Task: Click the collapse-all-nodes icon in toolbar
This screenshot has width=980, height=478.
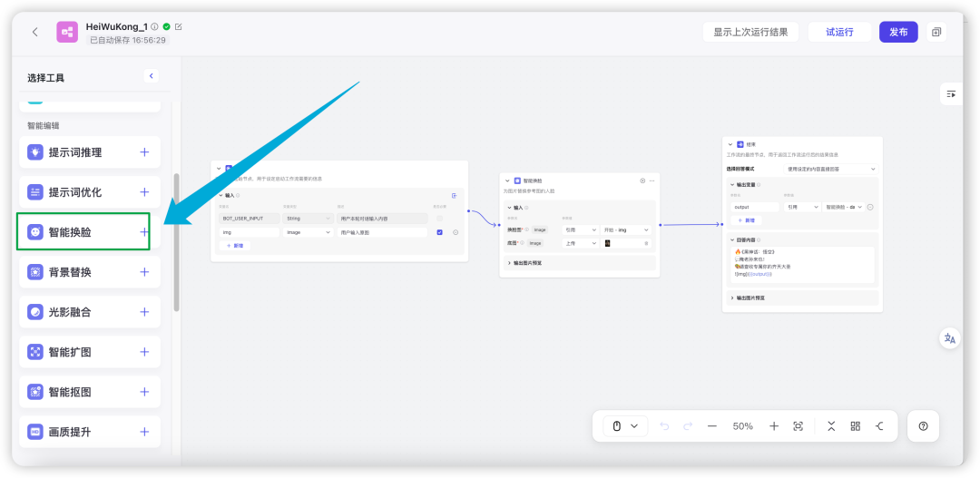Action: tap(831, 426)
